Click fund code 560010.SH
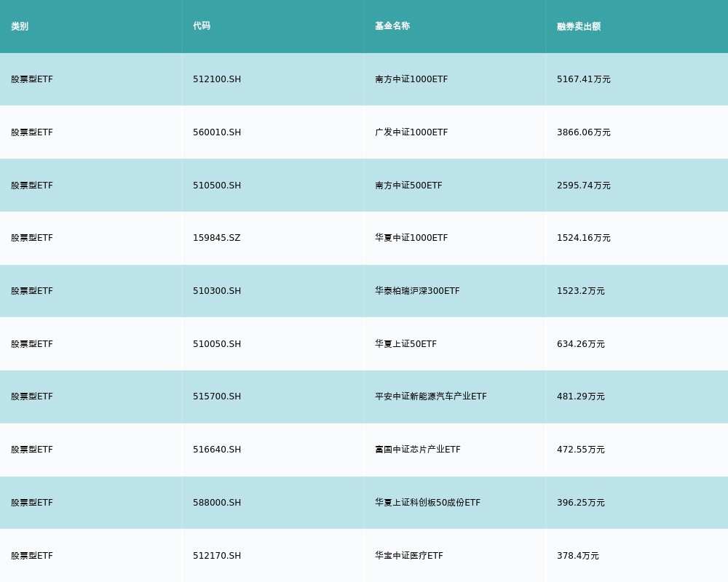The height and width of the screenshot is (582, 728). 217,132
